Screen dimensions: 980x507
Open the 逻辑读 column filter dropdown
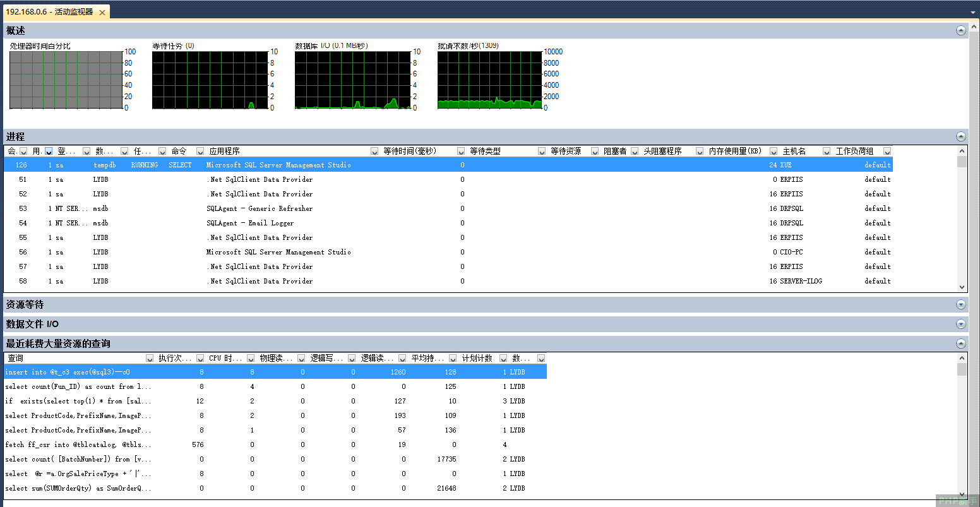[402, 359]
